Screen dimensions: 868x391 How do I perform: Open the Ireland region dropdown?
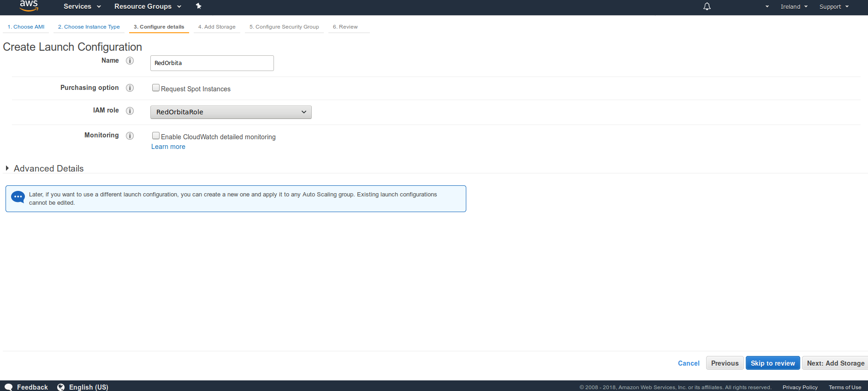tap(794, 6)
